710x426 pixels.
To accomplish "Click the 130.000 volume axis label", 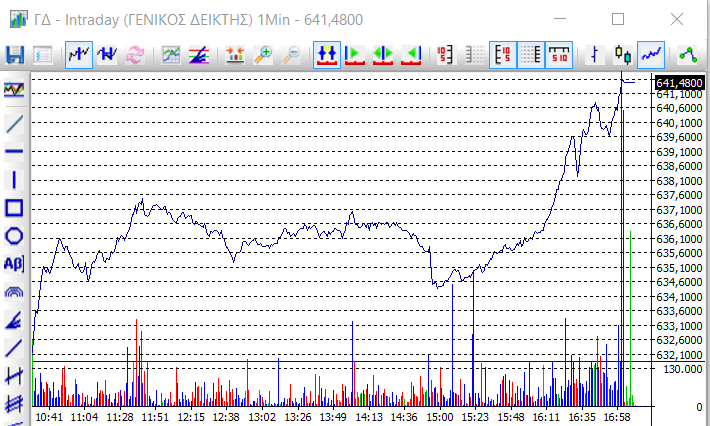I will (682, 369).
